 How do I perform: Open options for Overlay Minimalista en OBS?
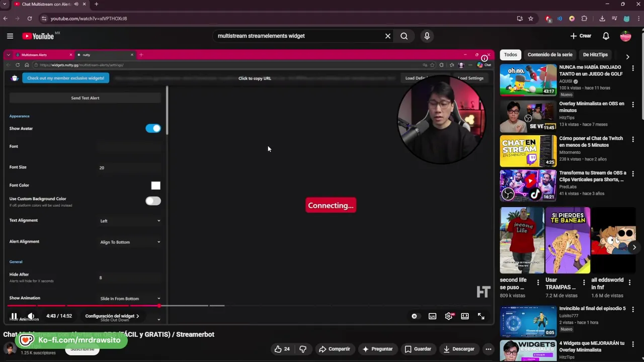(633, 105)
